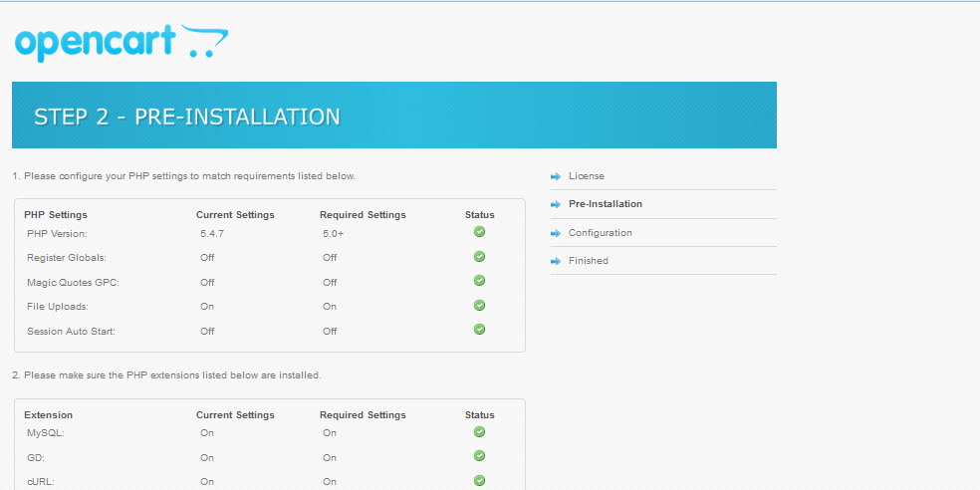Click the Magic Quotes GPC status checkmark
This screenshot has width=980, height=490.
479,281
